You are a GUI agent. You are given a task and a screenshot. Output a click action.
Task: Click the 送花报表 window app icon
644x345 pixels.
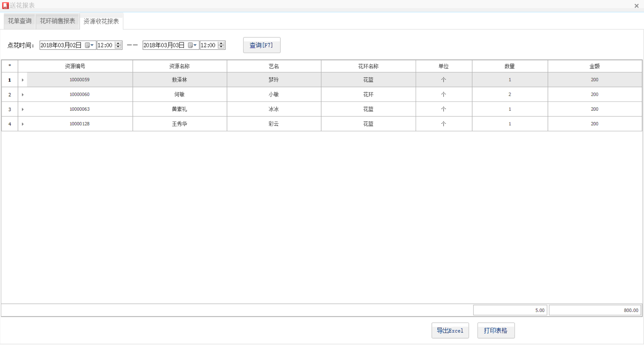5,5
